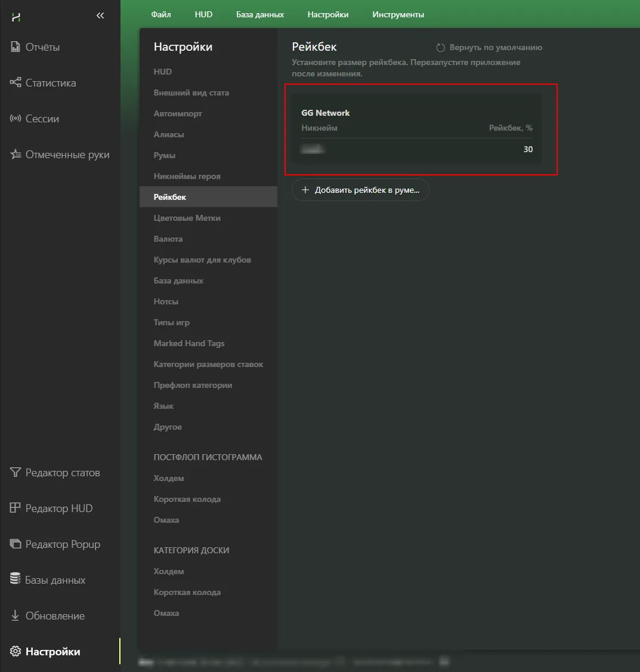
Task: Open the Файл menu
Action: pyautogui.click(x=161, y=14)
